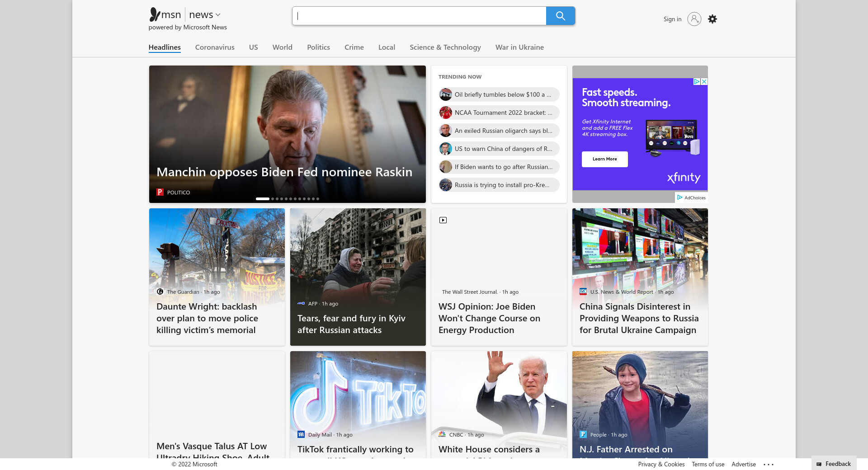The height and width of the screenshot is (470, 868).
Task: Switch to the Coronavirus tab
Action: click(215, 47)
